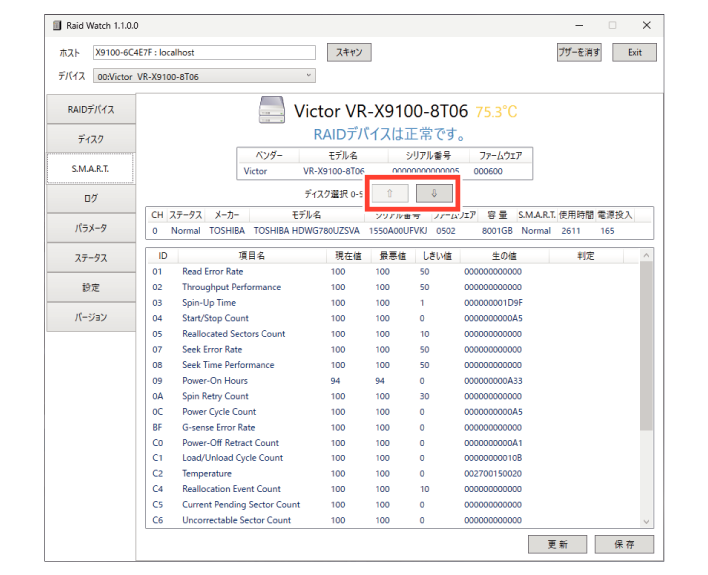Click the down arrow disk selection button
This screenshot has width=708, height=575.
[434, 193]
